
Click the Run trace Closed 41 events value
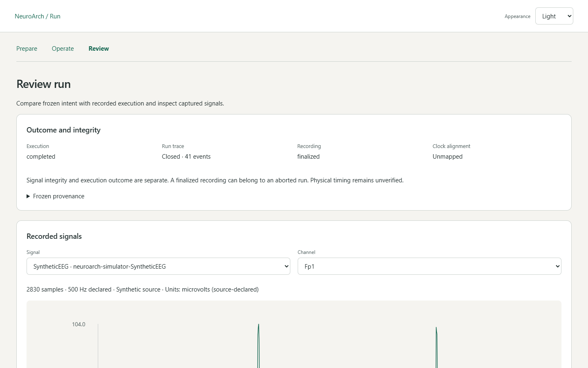tap(186, 157)
